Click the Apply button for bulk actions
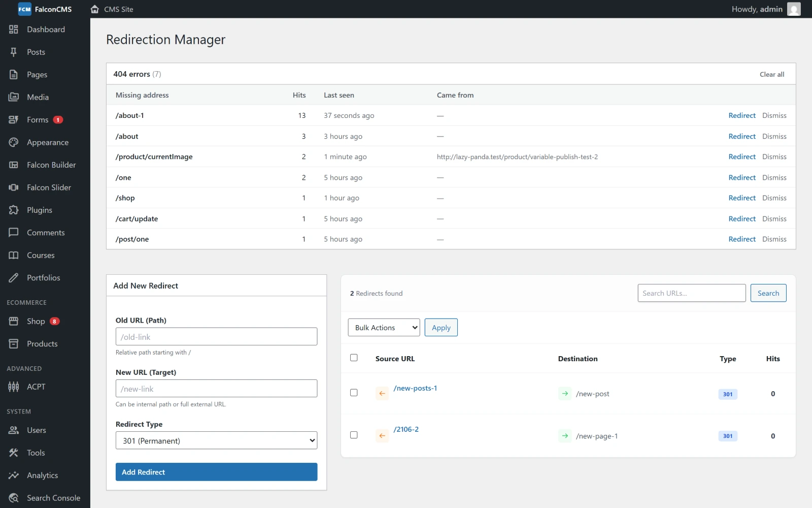 [x=441, y=328]
